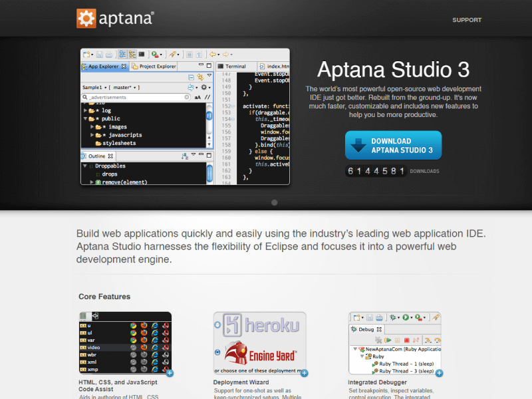Click the New file icon in hero toolbar

pos(87,55)
